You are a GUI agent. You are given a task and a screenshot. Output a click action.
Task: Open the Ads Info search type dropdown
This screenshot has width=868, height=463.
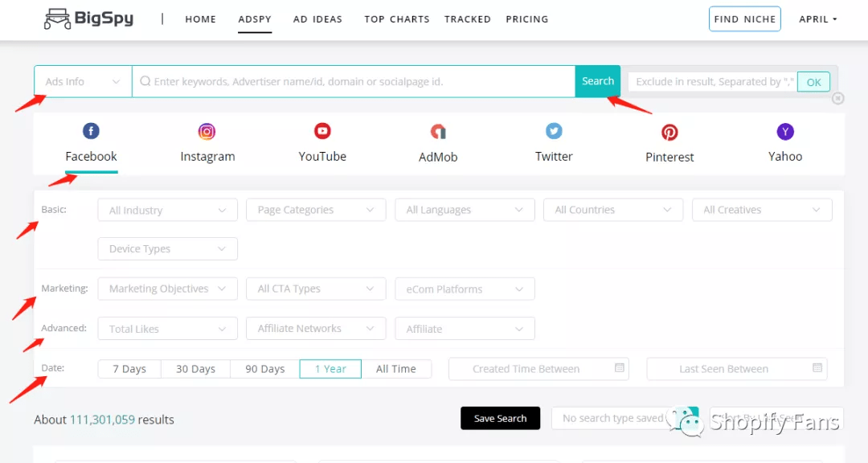(83, 81)
